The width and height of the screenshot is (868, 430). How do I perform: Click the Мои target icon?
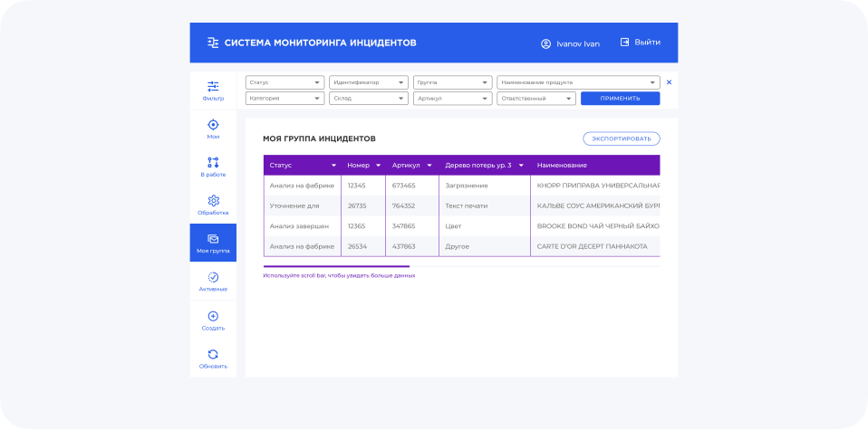pos(213,125)
